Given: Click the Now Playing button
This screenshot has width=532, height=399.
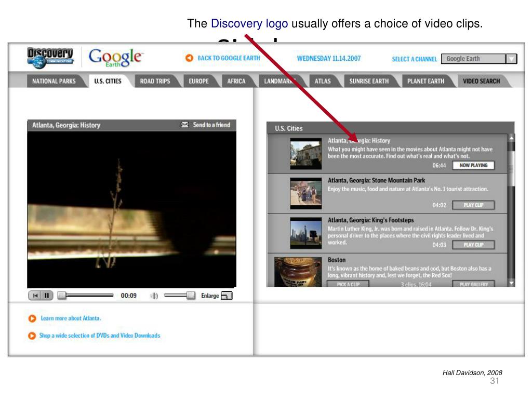Looking at the screenshot, I should tap(473, 165).
